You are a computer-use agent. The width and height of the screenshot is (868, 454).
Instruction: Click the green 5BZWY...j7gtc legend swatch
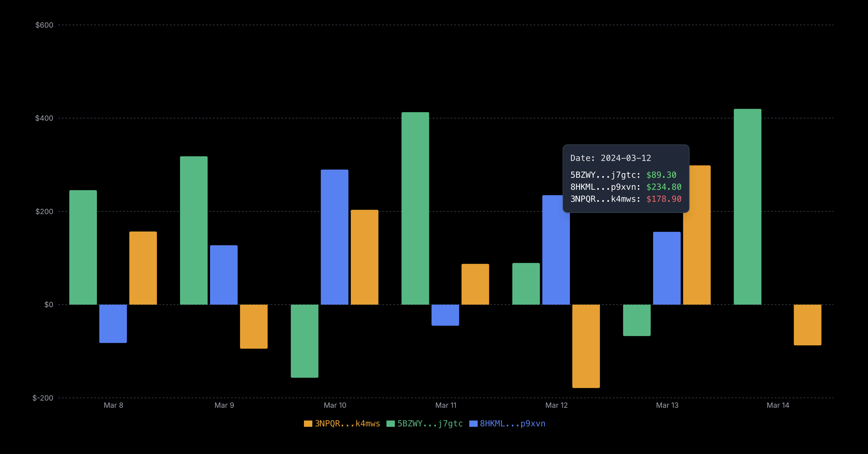point(391,424)
